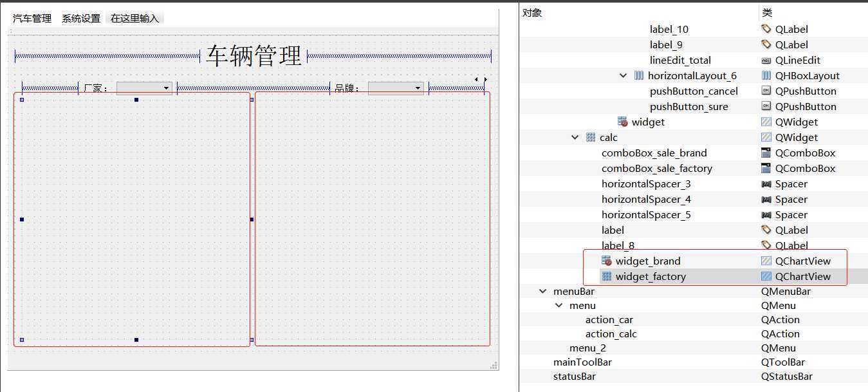Click grid layout icon left of calc
The image size is (868, 392).
click(591, 137)
